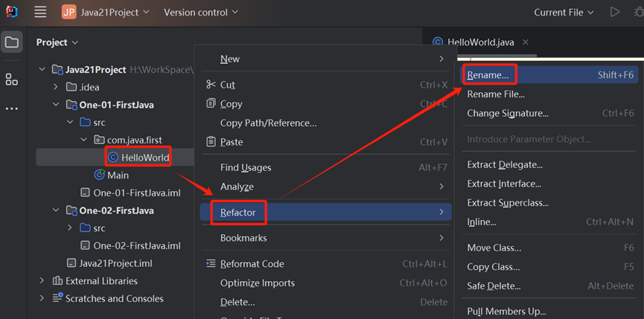Open the Project view dropdown
Image resolution: width=644 pixels, height=319 pixels.
coord(57,42)
